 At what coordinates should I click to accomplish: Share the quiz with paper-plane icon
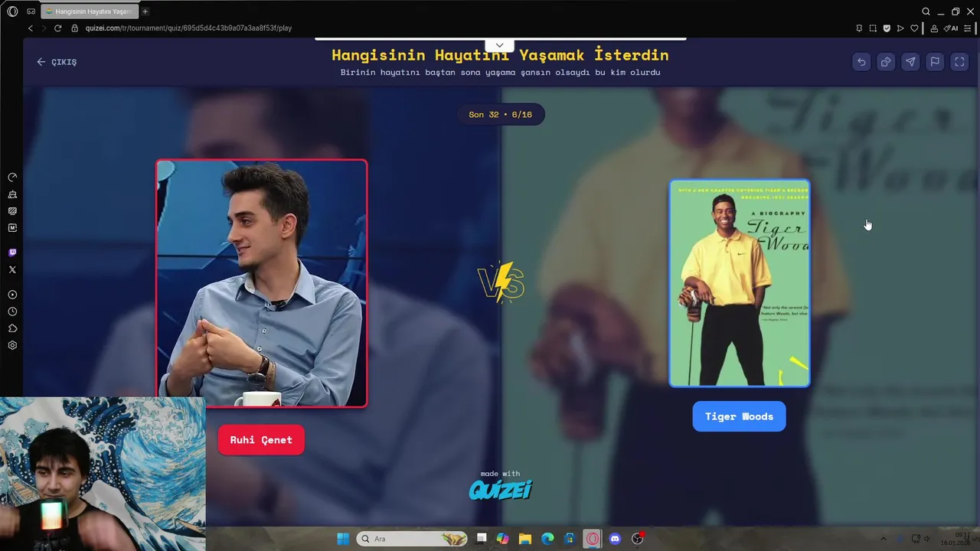(x=910, y=62)
